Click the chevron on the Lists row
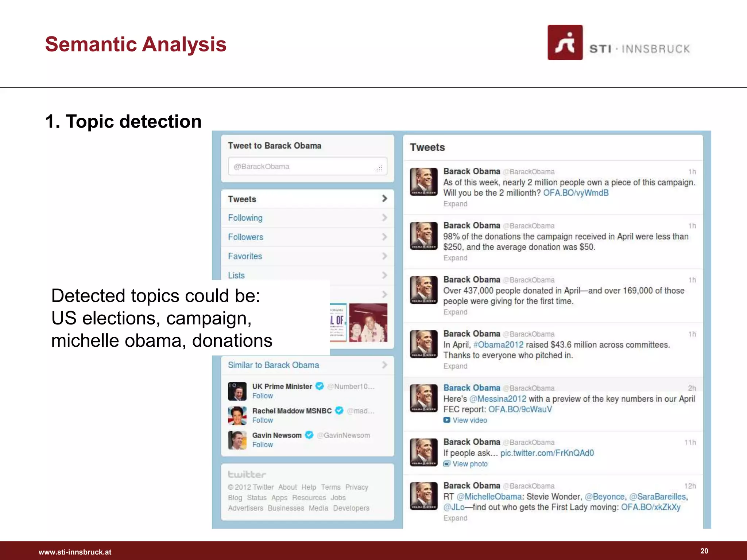Viewport: 747px width, 560px height. (x=384, y=275)
